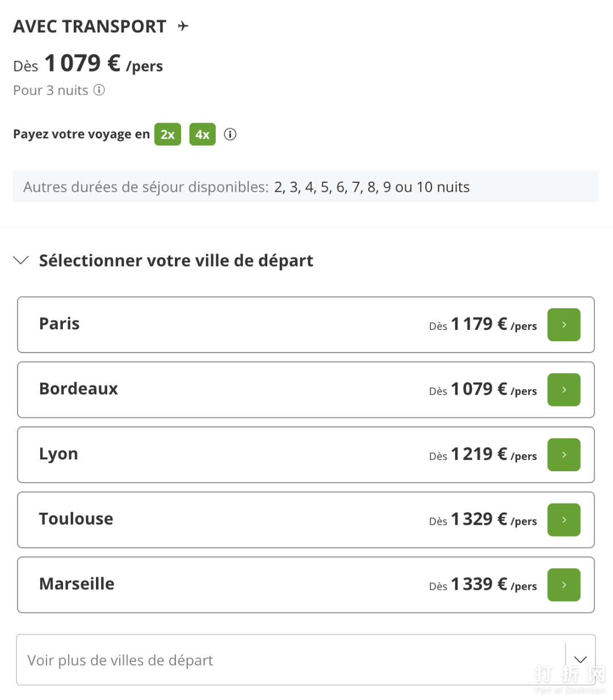This screenshot has height=700, width=613.
Task: Click the airplane icon beside AVEC TRANSPORT
Action: pyautogui.click(x=183, y=26)
